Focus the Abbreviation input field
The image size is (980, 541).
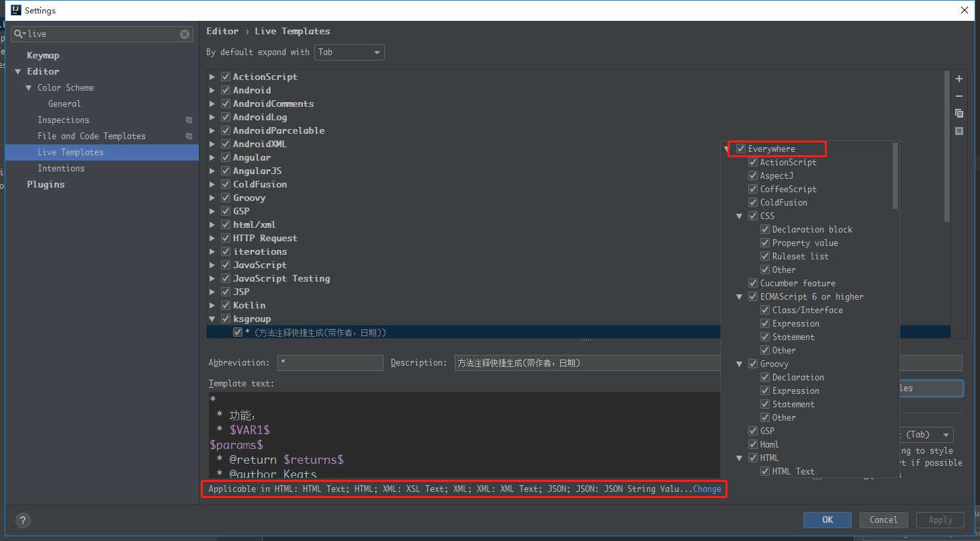point(329,363)
